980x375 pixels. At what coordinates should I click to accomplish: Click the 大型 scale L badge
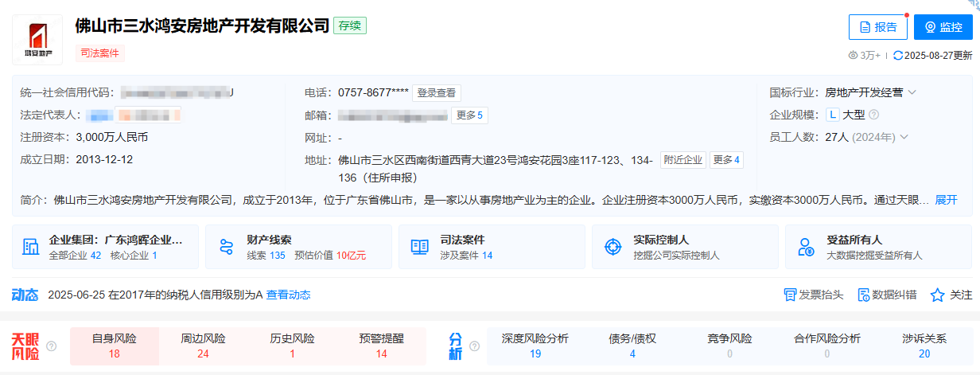click(833, 115)
